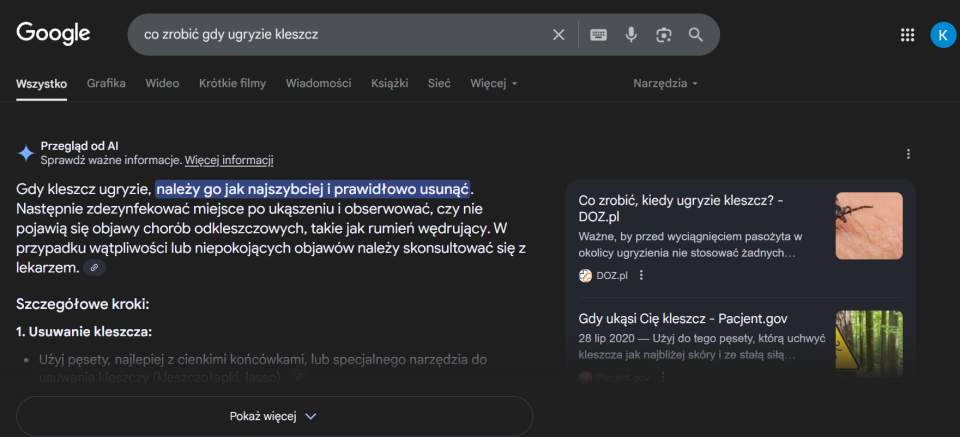Switch to the Wiadomości tab
The image size is (960, 437).
coord(318,83)
